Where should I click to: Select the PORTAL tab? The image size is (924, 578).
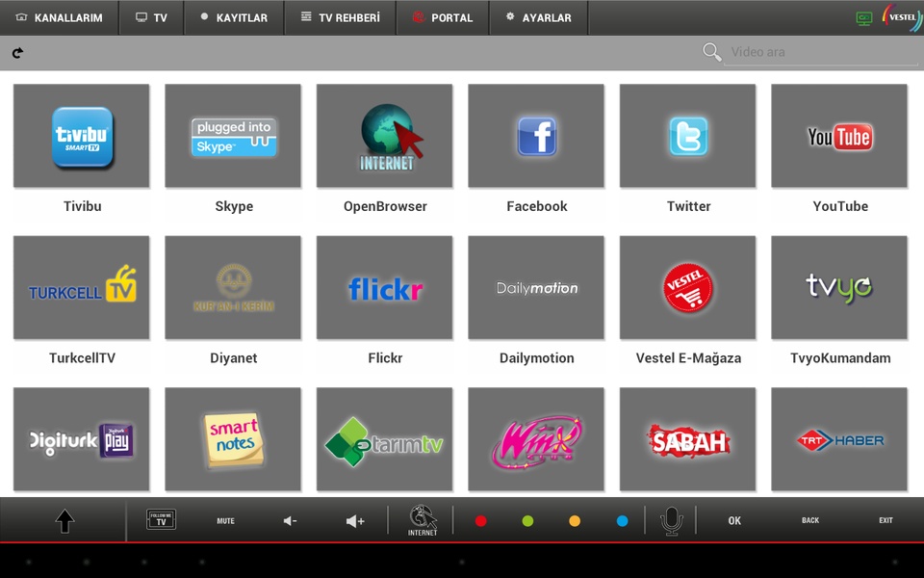click(x=443, y=17)
